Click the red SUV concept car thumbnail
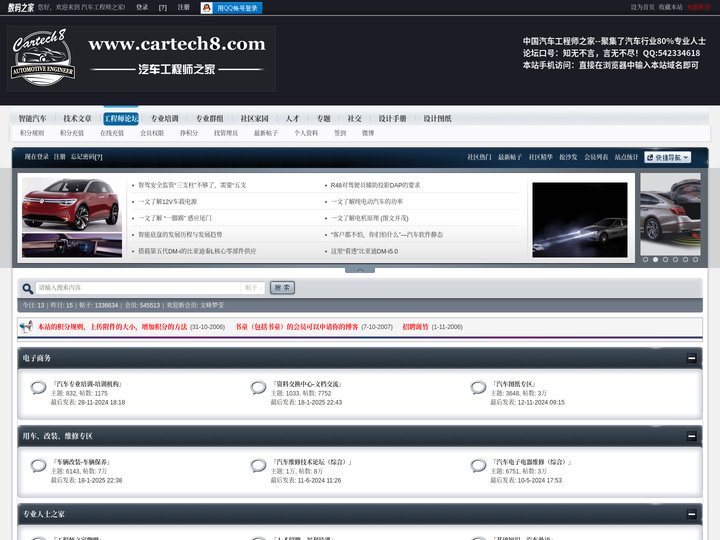720x540 pixels. click(72, 204)
